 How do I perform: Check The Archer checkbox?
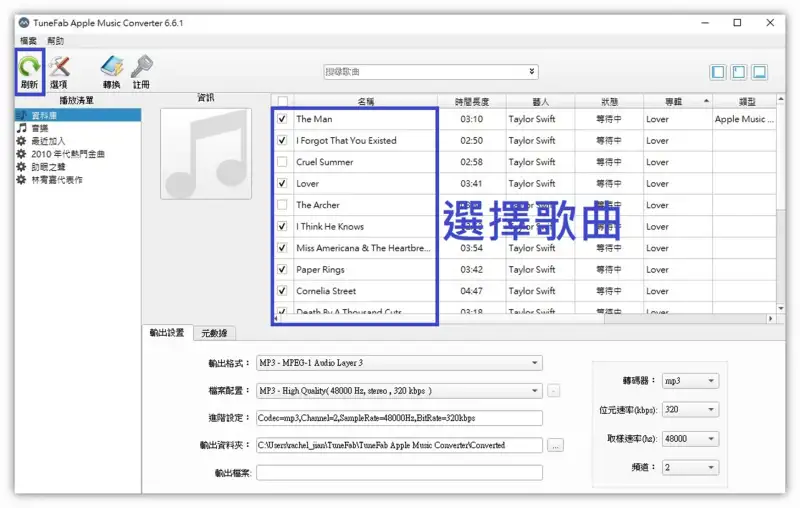282,205
